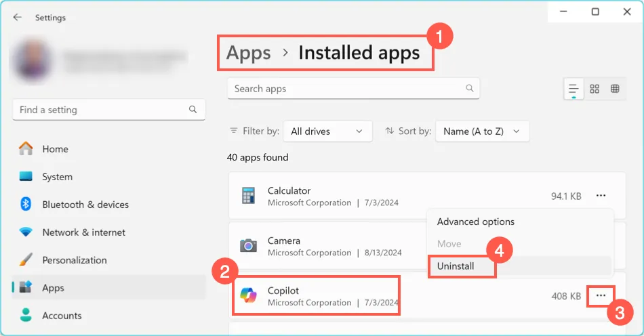
Task: Click the Accounts person icon
Action: coord(26,315)
